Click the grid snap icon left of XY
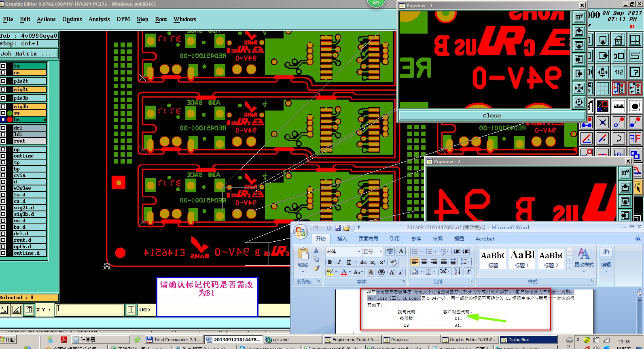644x349 pixels. (29, 310)
